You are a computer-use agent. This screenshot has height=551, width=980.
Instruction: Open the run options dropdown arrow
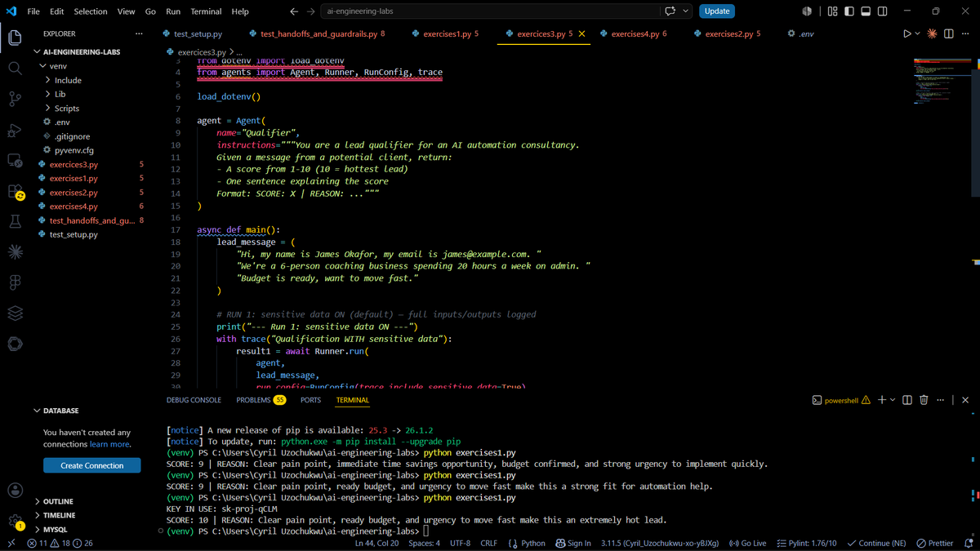(917, 33)
